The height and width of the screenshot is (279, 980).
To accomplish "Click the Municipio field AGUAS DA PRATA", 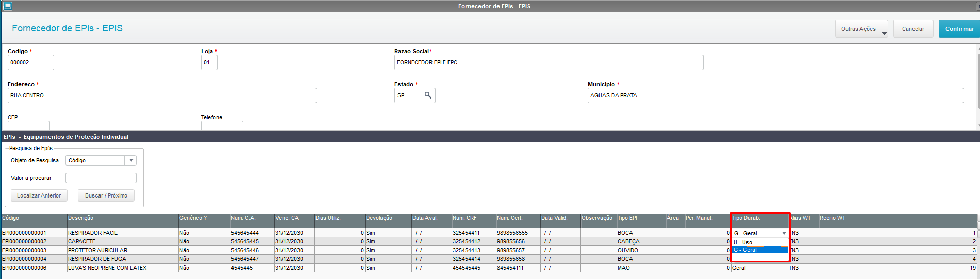I will click(775, 95).
